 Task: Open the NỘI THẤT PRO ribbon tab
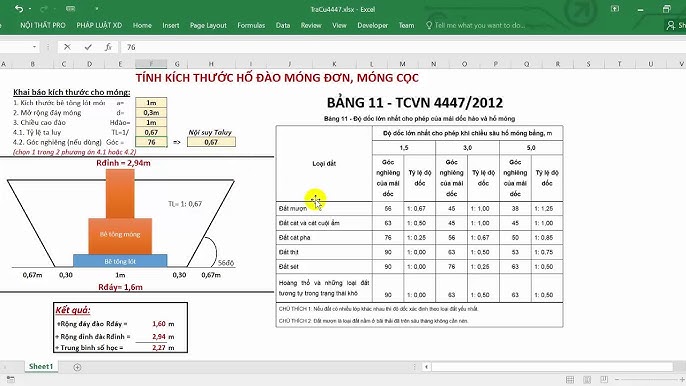[42, 25]
